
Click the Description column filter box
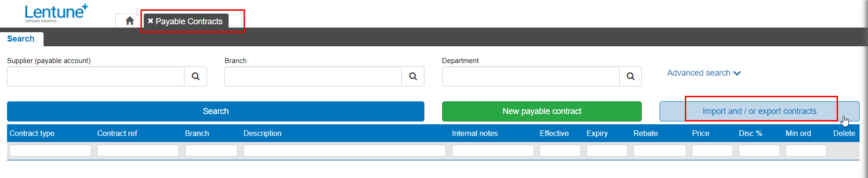pos(345,150)
